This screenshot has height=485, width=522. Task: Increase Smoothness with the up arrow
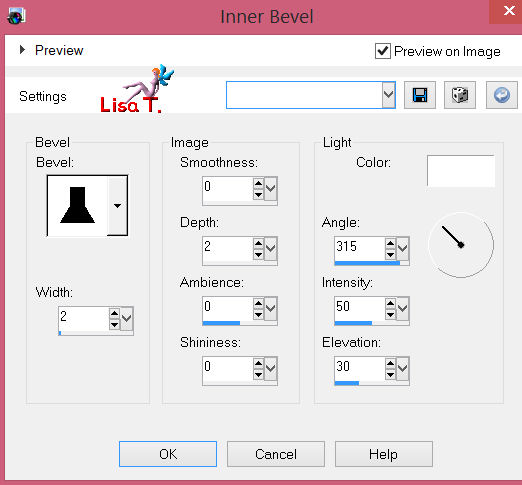pos(258,184)
